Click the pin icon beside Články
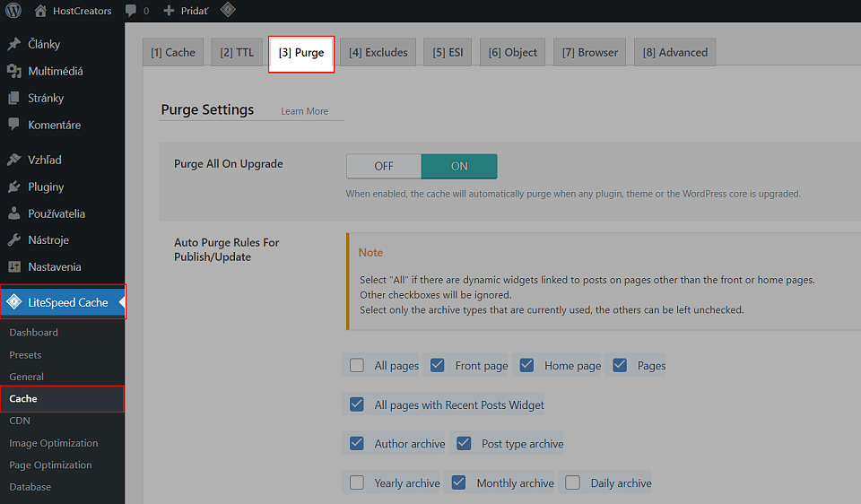Viewport: 861px width, 504px height. 14,44
